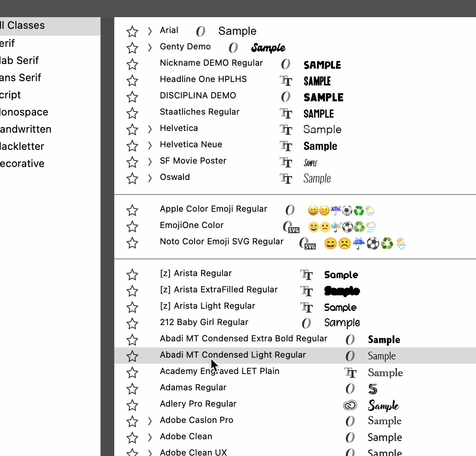This screenshot has width=476, height=456.
Task: Click the Helvetica Neue bold Sample preview
Action: point(320,146)
